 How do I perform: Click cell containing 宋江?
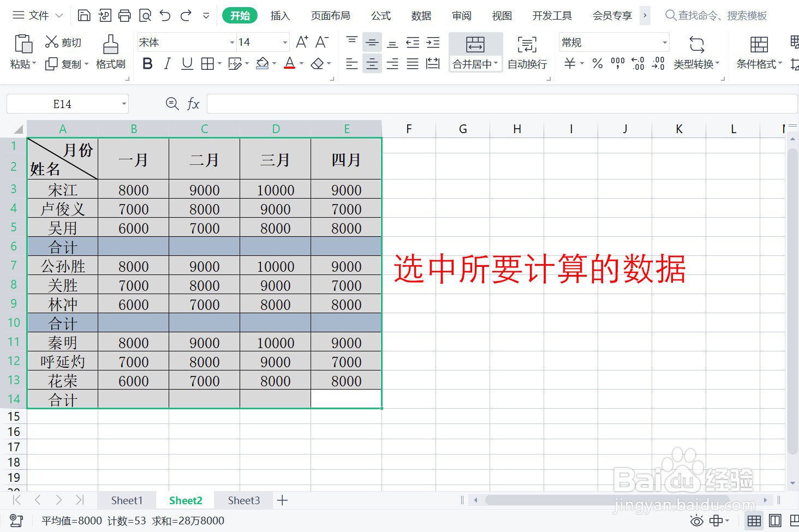click(x=63, y=190)
